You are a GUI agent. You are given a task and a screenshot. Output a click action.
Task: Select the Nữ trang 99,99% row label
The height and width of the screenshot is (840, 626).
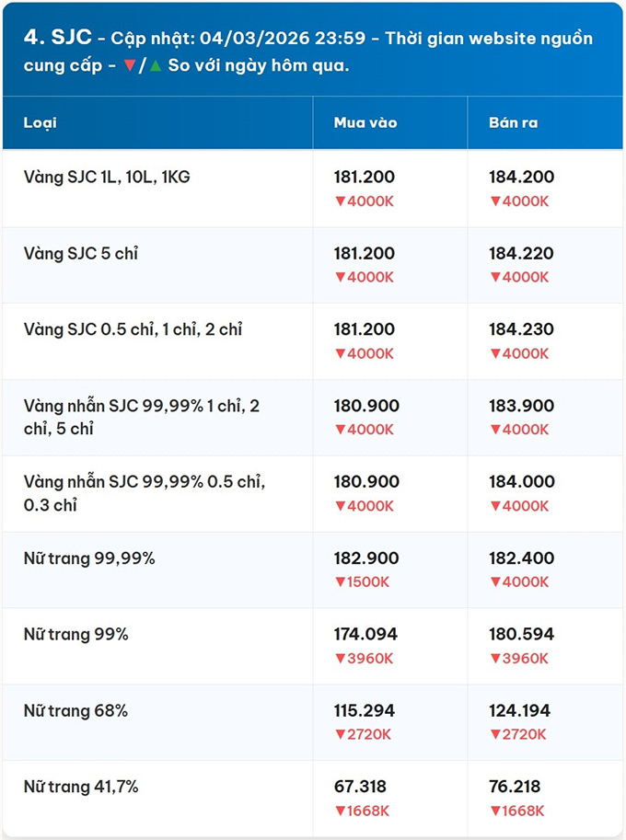tap(89, 558)
